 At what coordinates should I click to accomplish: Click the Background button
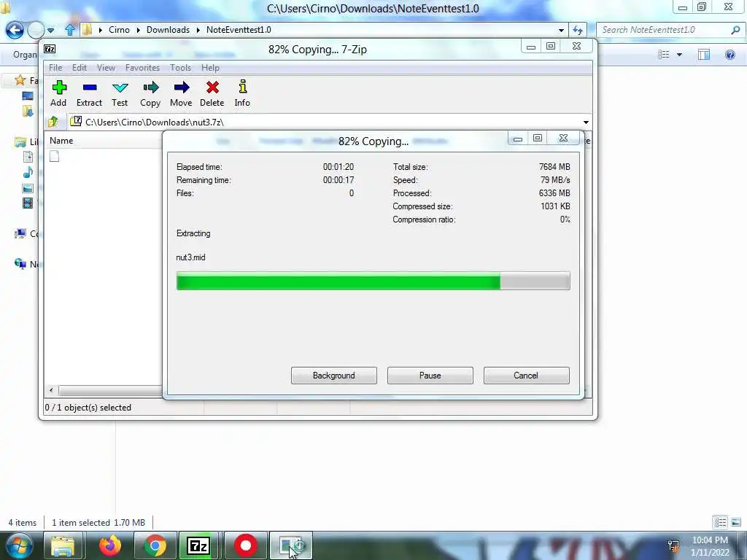click(334, 376)
